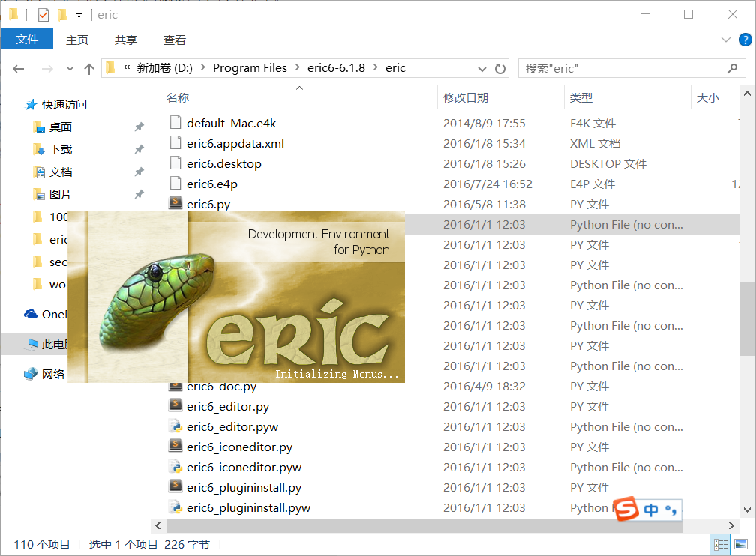Image resolution: width=756 pixels, height=556 pixels.
Task: Open 图片 in the quick access list
Action: (x=60, y=195)
